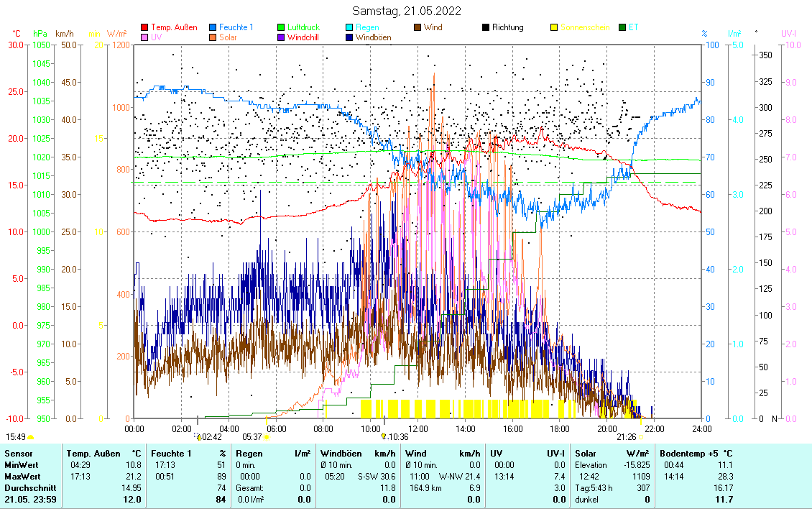Click the purple Windchill legend square
The image size is (812, 509).
click(282, 37)
